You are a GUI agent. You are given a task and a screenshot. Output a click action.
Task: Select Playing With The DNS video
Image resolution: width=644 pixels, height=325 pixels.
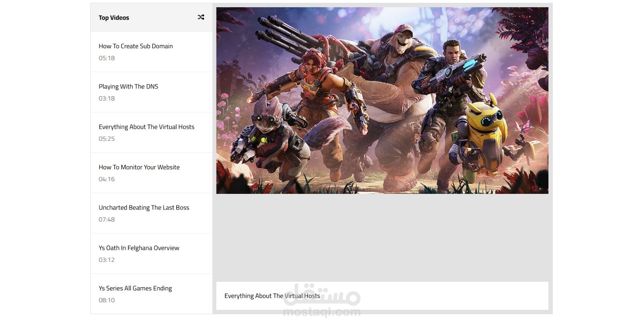[x=151, y=92]
